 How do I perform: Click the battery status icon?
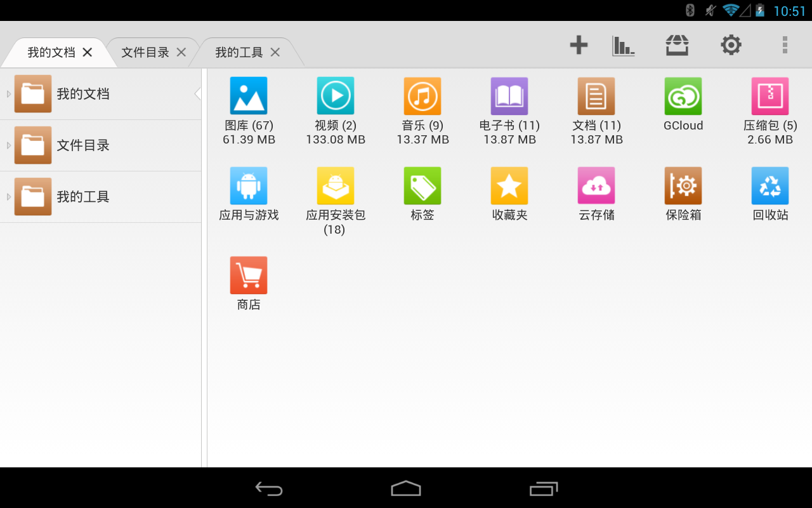pyautogui.click(x=760, y=10)
